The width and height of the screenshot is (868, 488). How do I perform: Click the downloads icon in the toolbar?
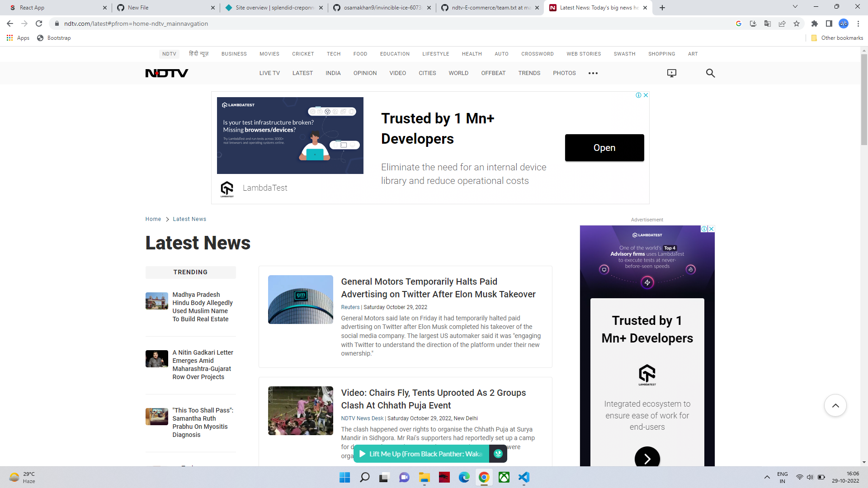753,23
